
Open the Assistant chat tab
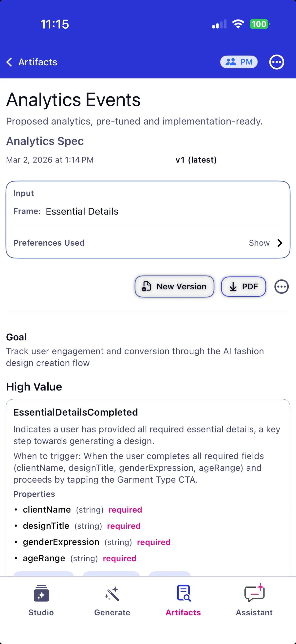coord(254,600)
